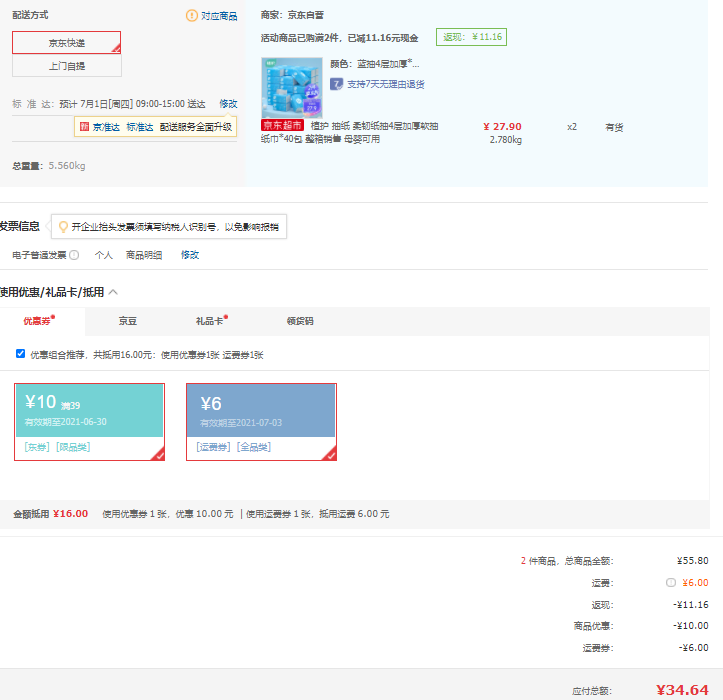Open 支持7天无理由退货 link

click(x=385, y=84)
